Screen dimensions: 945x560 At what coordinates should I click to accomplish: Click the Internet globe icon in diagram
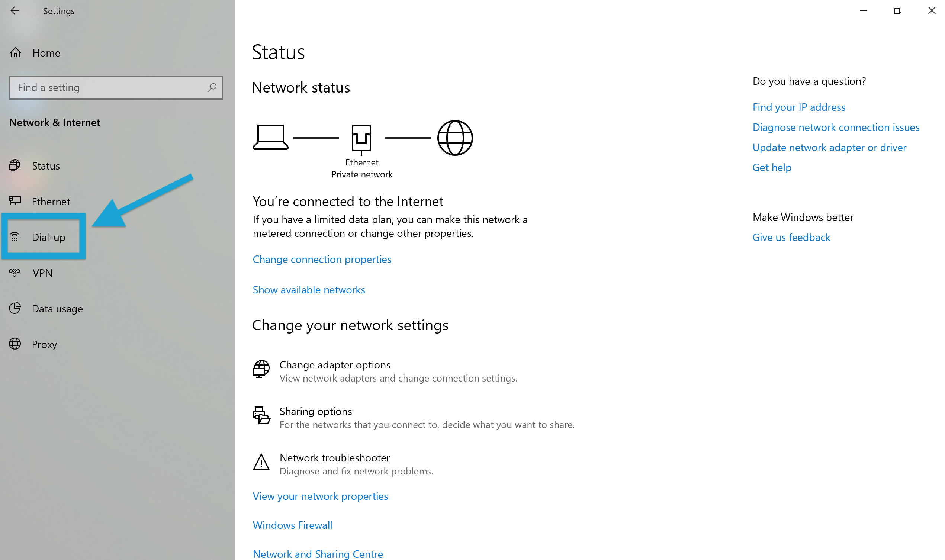pyautogui.click(x=455, y=138)
